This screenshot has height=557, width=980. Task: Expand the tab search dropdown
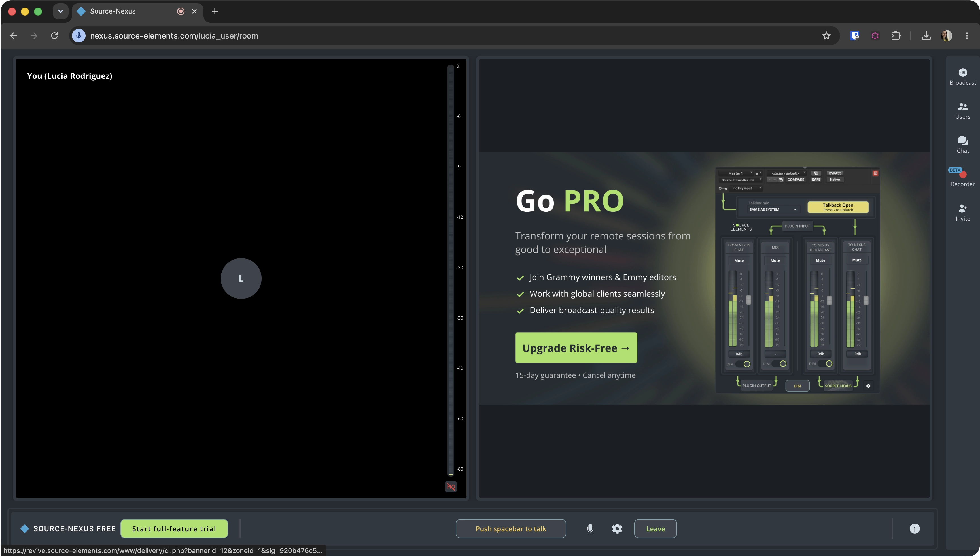click(60, 11)
